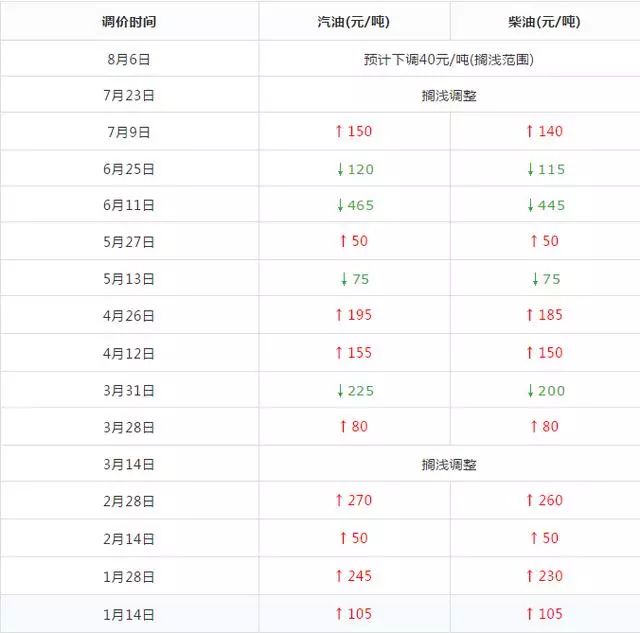Click the red up arrow beside gasoline 245

tap(340, 576)
